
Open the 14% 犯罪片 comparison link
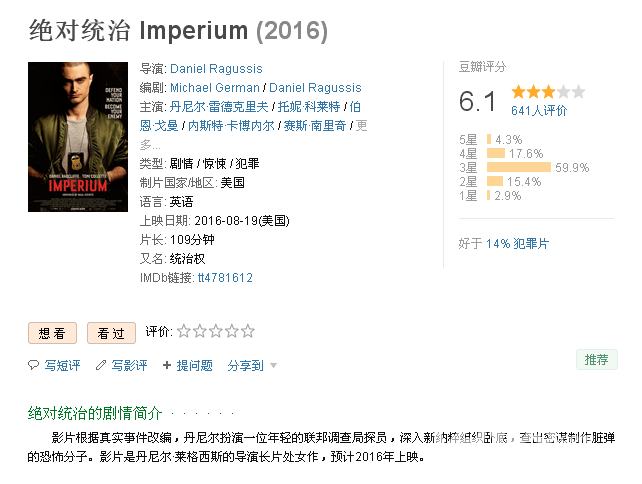click(x=517, y=243)
